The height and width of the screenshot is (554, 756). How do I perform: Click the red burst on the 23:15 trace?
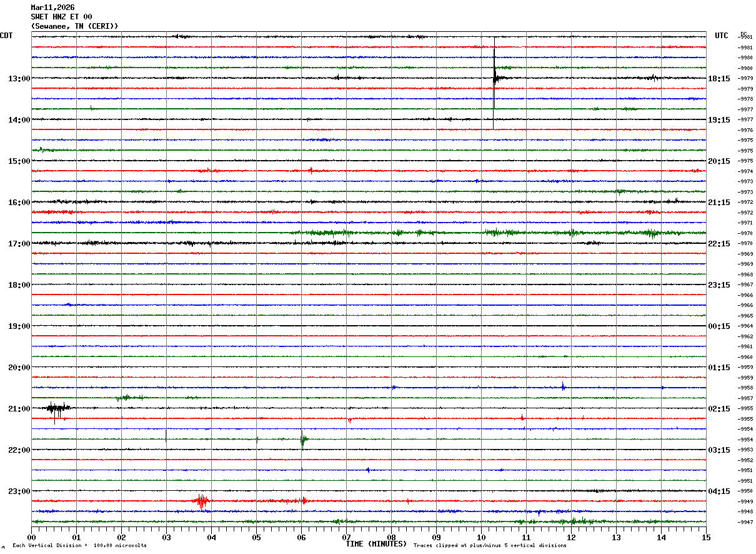[x=201, y=501]
